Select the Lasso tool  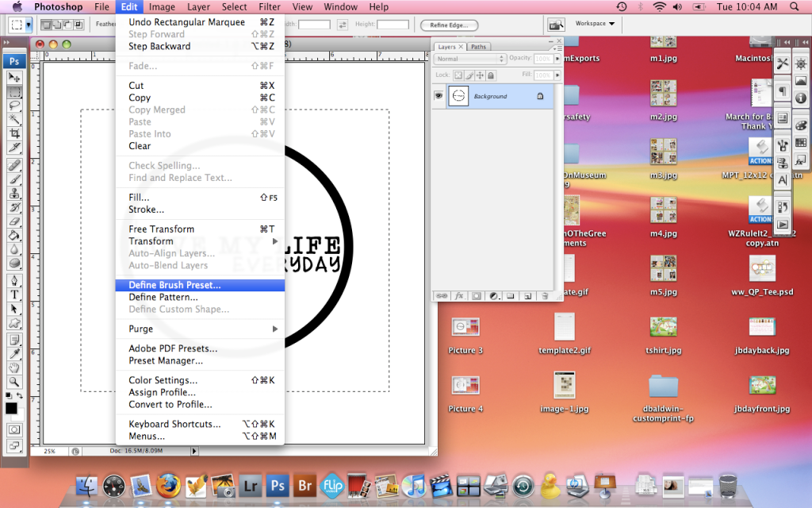[x=14, y=106]
